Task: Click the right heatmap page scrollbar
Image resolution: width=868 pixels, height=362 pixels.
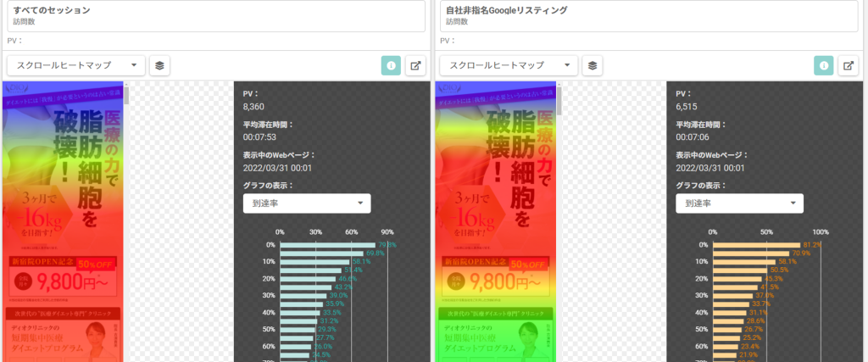Action: pyautogui.click(x=559, y=221)
